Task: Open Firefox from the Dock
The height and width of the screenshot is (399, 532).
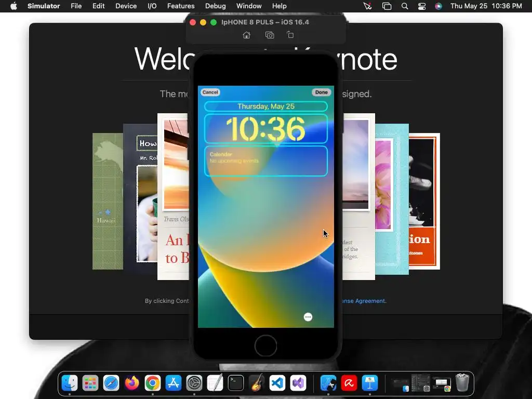Action: pyautogui.click(x=132, y=383)
